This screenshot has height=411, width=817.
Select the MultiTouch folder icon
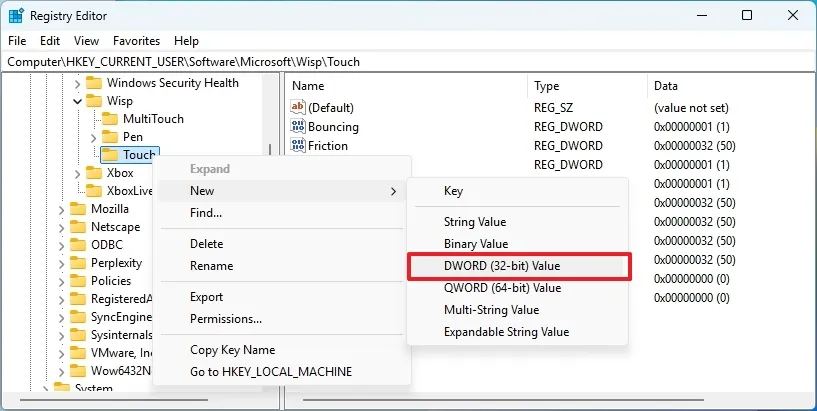pyautogui.click(x=110, y=119)
